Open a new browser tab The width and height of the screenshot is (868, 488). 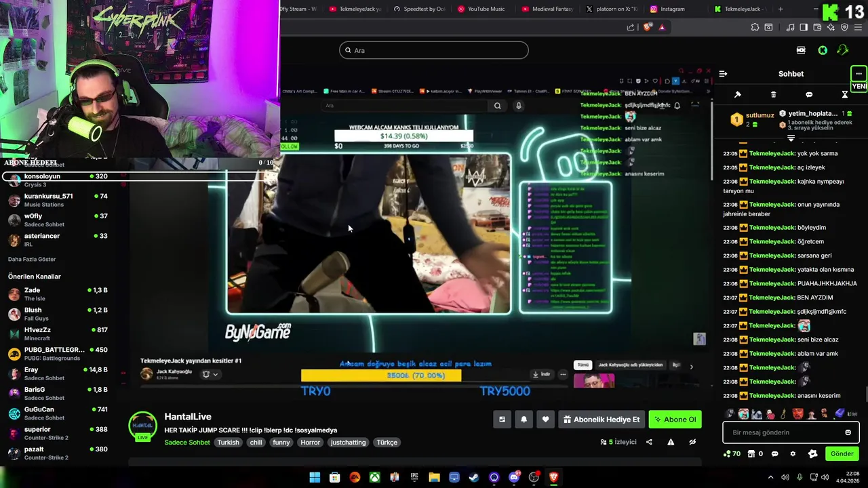tap(781, 9)
